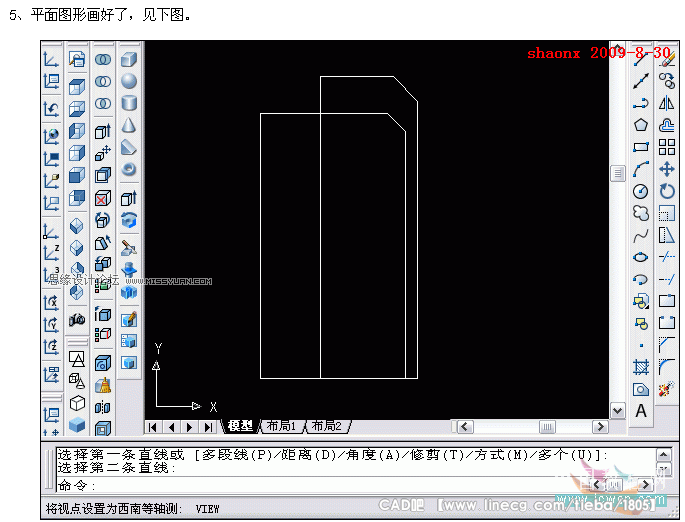This screenshot has height=522, width=685.
Task: Select the Copy Edges tool
Action: [x=103, y=315]
